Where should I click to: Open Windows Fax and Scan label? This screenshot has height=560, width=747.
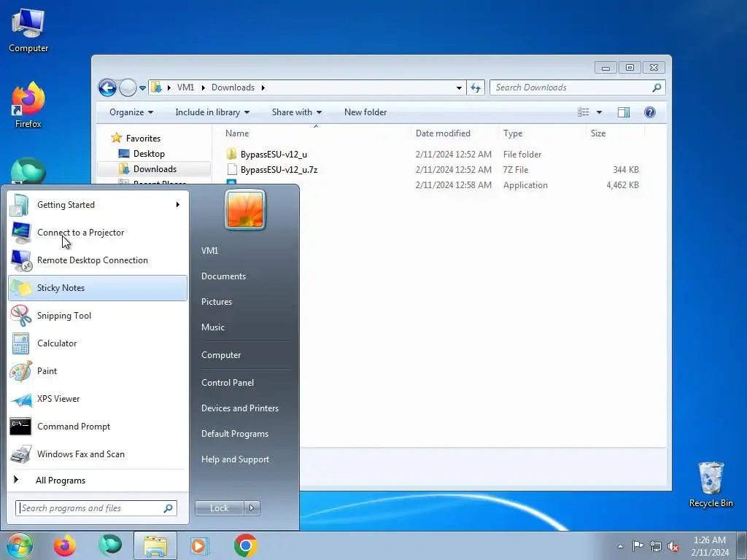(81, 454)
